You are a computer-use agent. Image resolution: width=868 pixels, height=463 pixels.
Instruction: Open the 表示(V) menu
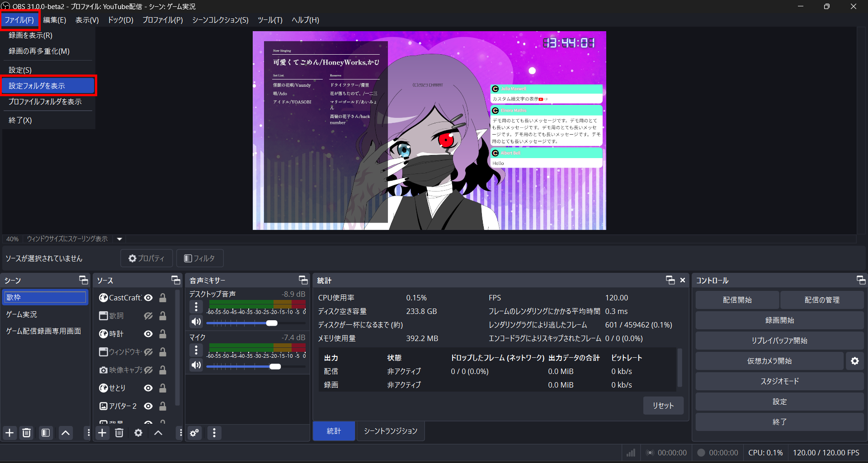(87, 20)
